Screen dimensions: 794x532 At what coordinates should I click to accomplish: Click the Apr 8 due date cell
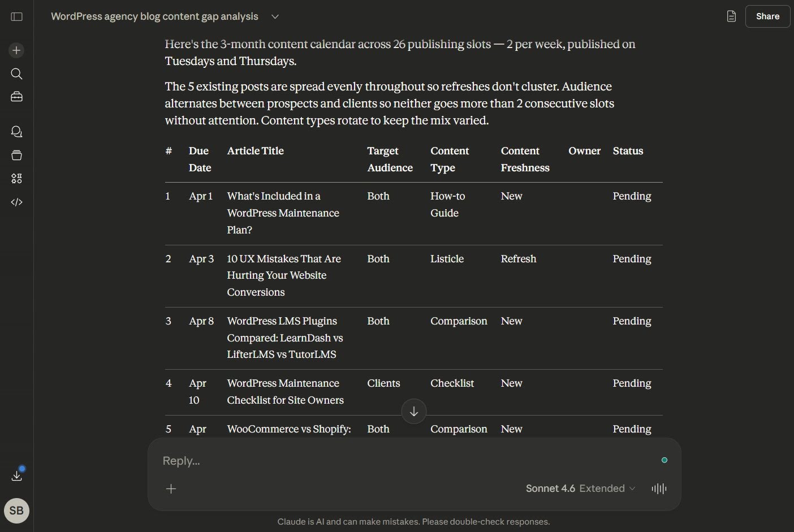[x=201, y=321]
